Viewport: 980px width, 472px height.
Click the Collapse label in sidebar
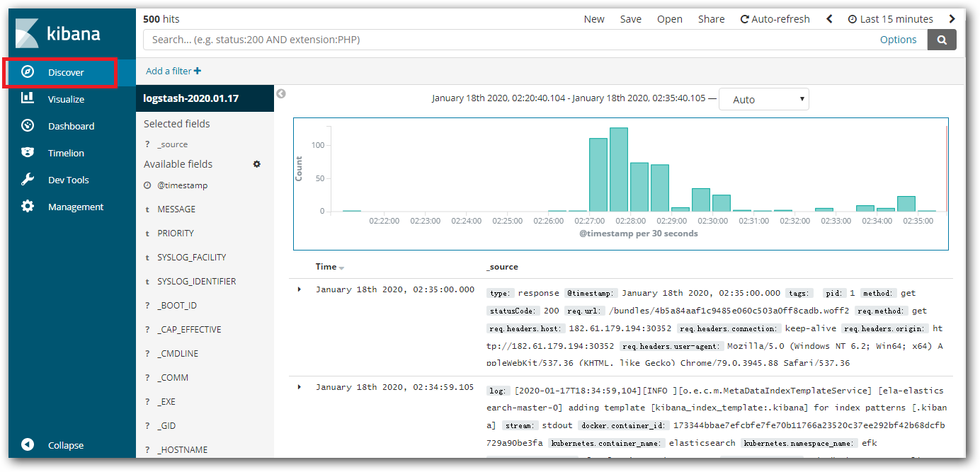[66, 445]
